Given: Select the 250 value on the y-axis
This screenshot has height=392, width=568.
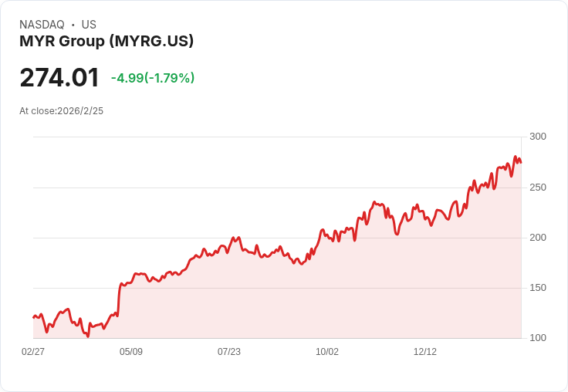Looking at the screenshot, I should coord(538,188).
